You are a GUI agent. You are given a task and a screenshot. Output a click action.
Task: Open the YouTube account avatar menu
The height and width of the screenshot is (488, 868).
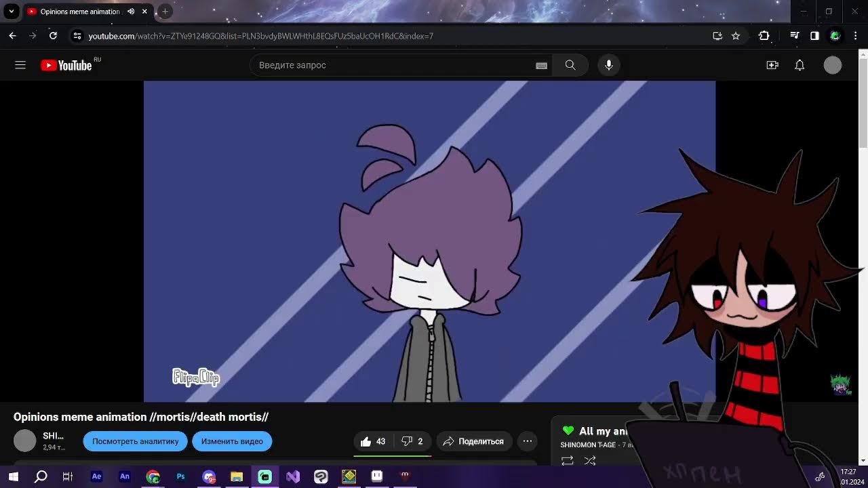[x=833, y=65]
